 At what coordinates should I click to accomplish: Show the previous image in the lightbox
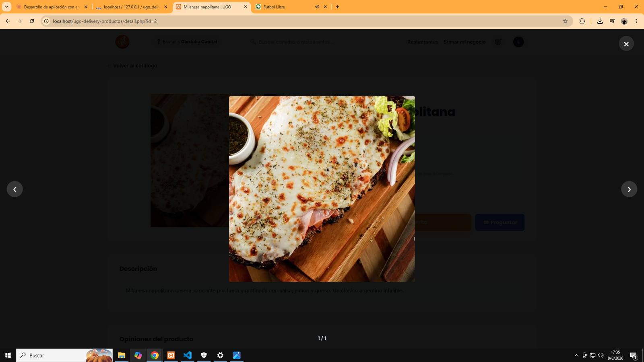click(15, 189)
